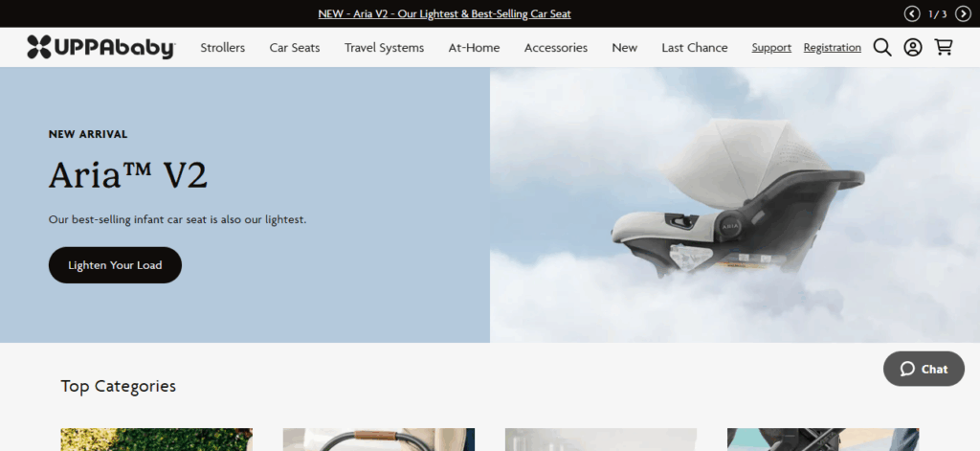Image resolution: width=980 pixels, height=451 pixels.
Task: Expand the Travel Systems menu
Action: 384,48
